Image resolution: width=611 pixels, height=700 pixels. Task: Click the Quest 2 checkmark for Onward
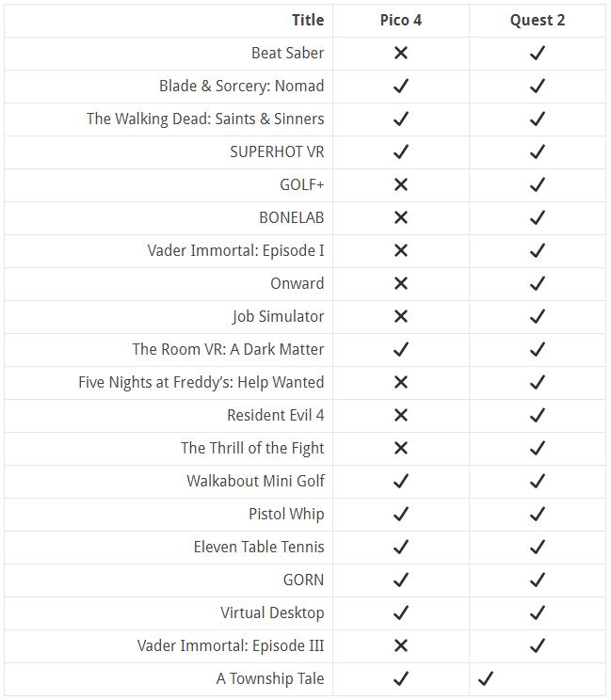click(x=538, y=284)
